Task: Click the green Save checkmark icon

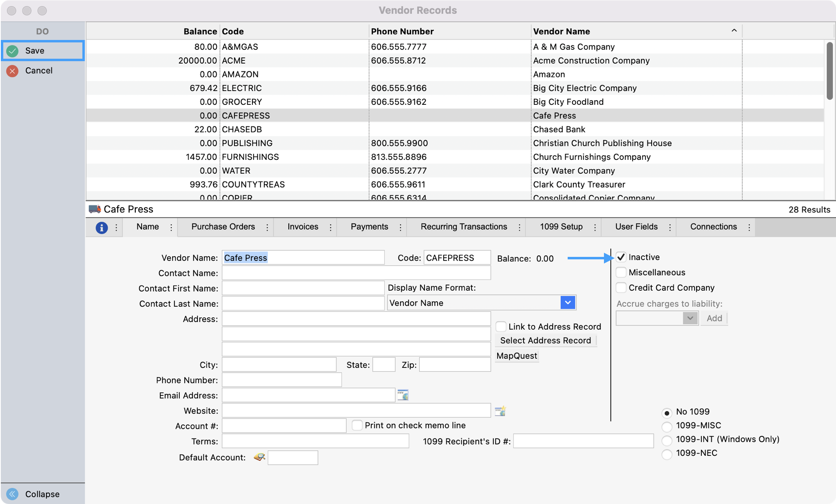Action: (x=13, y=51)
